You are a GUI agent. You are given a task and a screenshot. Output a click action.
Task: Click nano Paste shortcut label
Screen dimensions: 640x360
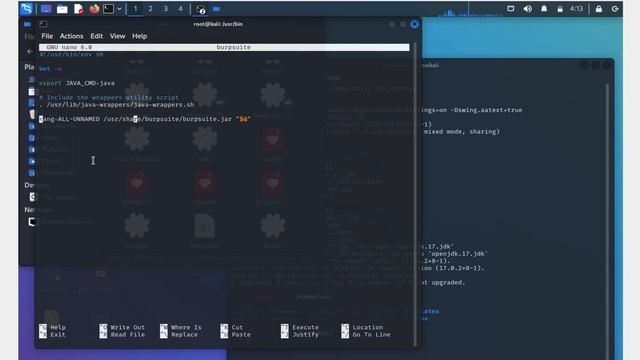(x=241, y=335)
